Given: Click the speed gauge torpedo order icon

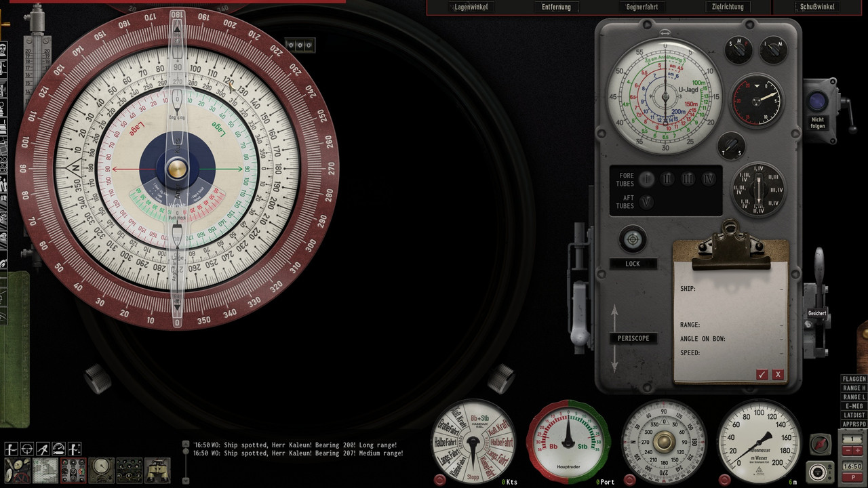Looking at the screenshot, I should click(x=59, y=449).
